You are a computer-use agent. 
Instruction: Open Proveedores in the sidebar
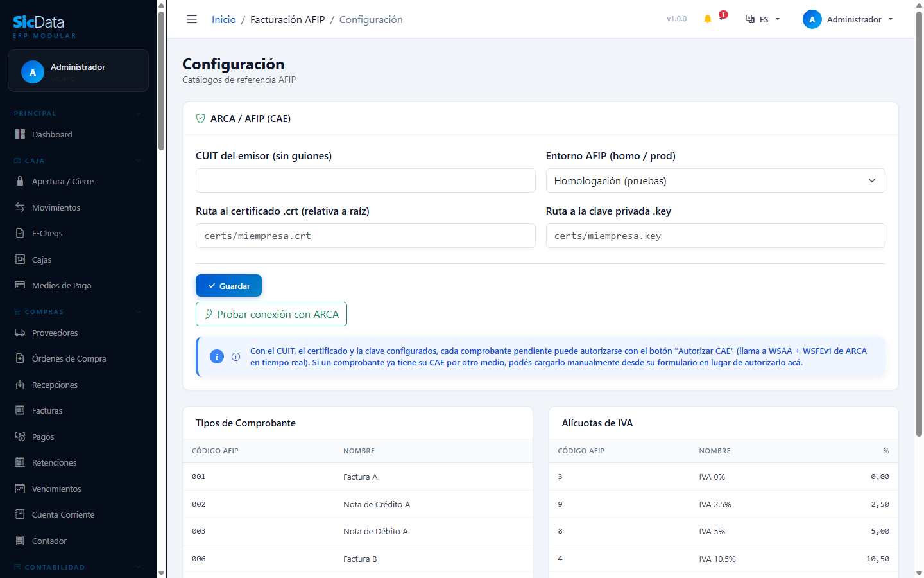pyautogui.click(x=78, y=333)
